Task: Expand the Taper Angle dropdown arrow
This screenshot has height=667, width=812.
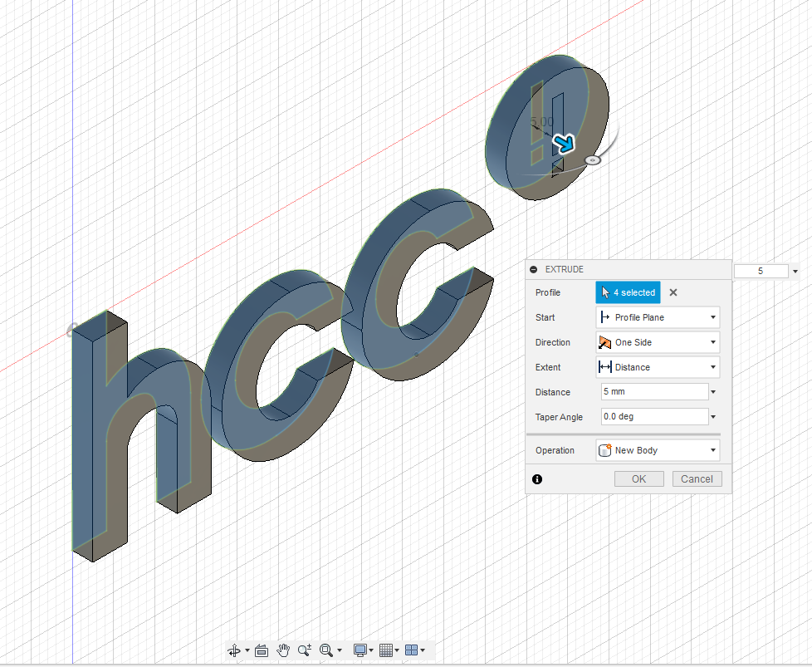Action: (x=713, y=417)
